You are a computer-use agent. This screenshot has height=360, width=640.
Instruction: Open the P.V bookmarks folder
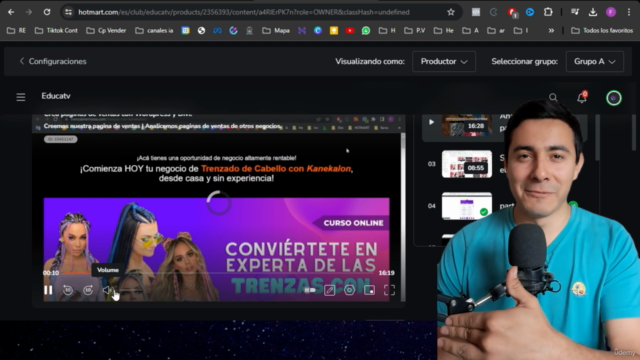[415, 31]
